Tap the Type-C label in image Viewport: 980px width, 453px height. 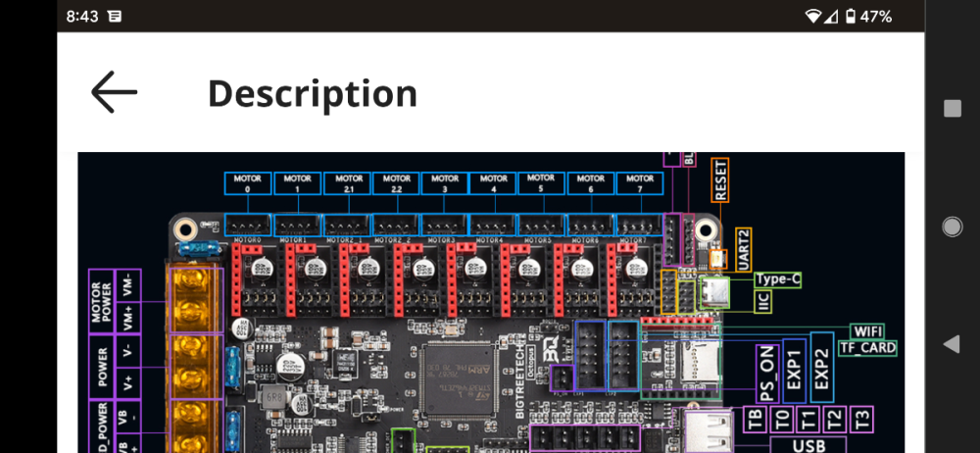click(x=777, y=279)
